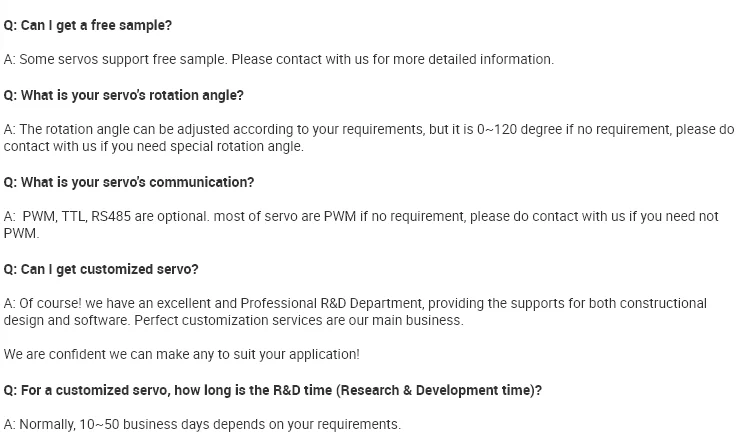
Task: Click the question about a free sample
Action: pos(88,25)
